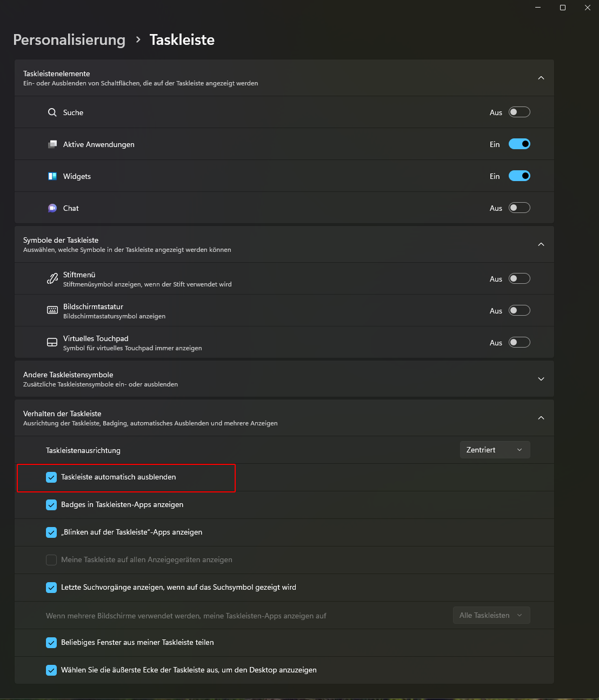The width and height of the screenshot is (599, 700).
Task: Uncheck Badges in Taskleisten-Apps anzeigen
Action: click(51, 505)
